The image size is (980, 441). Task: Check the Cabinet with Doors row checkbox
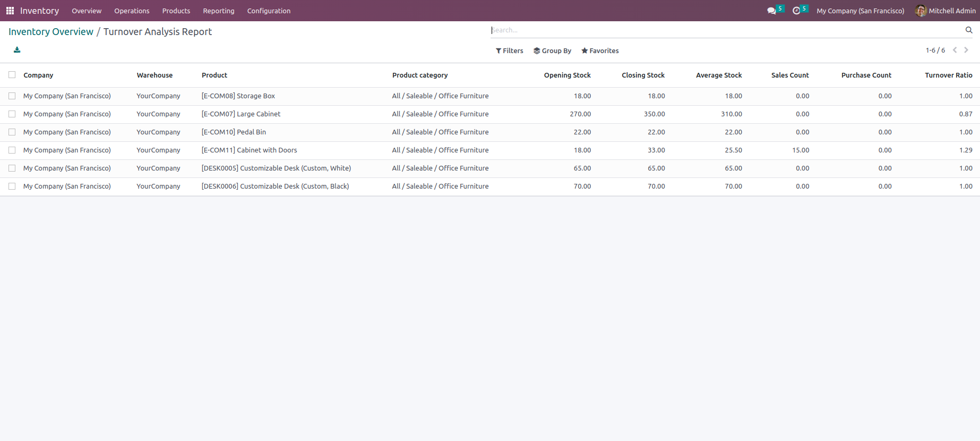(x=12, y=150)
